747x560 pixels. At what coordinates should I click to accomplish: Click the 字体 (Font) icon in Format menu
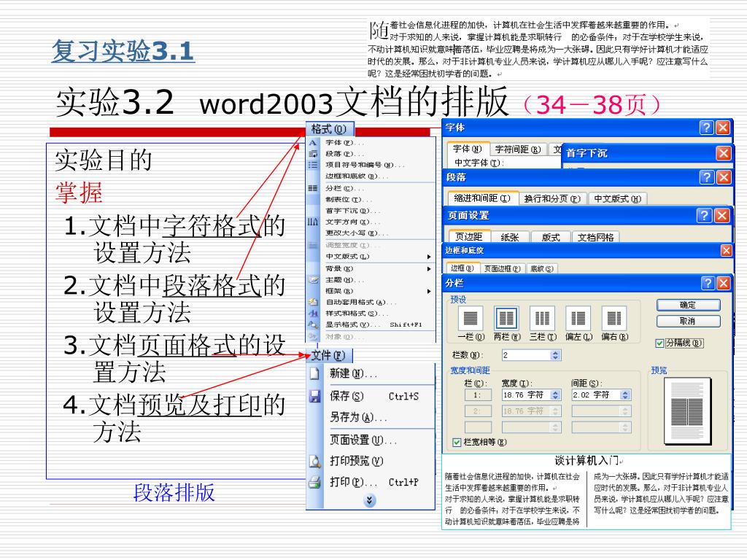[x=312, y=142]
